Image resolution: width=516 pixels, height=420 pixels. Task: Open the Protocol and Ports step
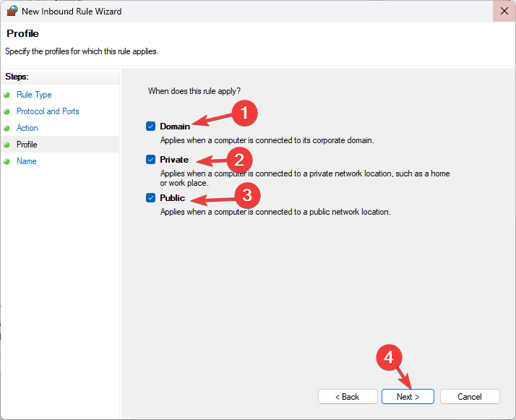coord(48,111)
